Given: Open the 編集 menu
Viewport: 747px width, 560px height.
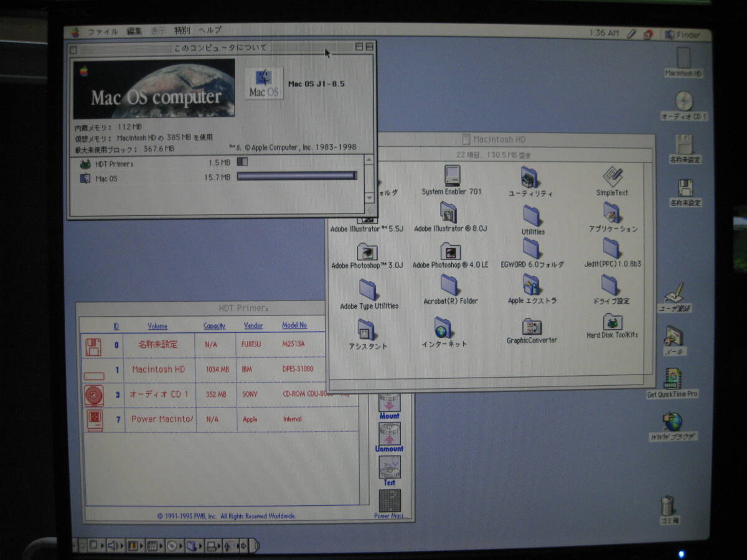Looking at the screenshot, I should pos(134,31).
